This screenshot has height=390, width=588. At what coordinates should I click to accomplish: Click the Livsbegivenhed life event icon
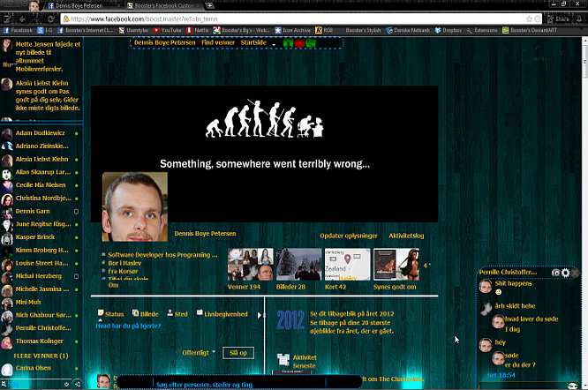200,313
